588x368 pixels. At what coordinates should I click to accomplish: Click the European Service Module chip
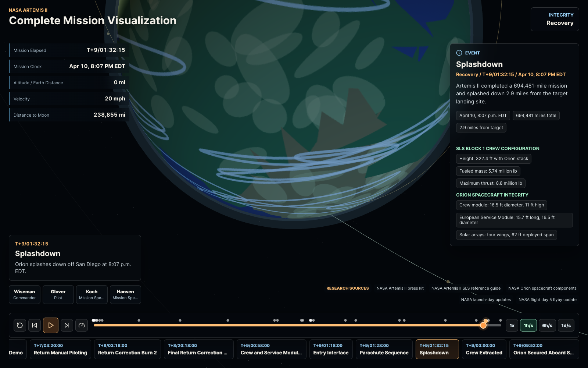(x=514, y=220)
